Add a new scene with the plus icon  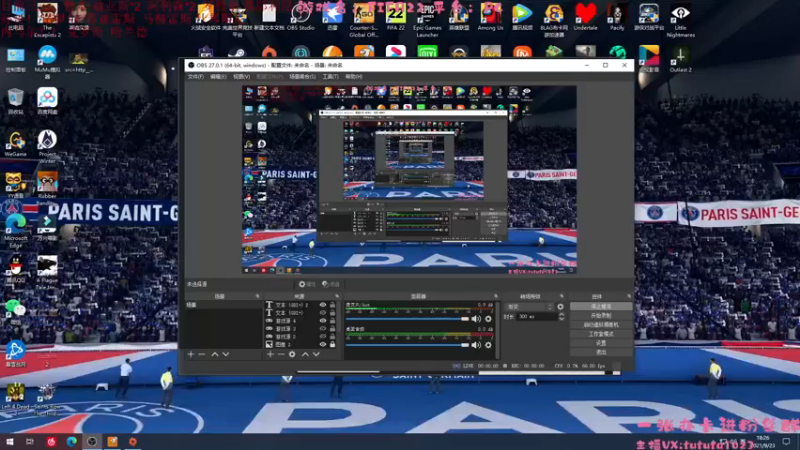pyautogui.click(x=191, y=354)
